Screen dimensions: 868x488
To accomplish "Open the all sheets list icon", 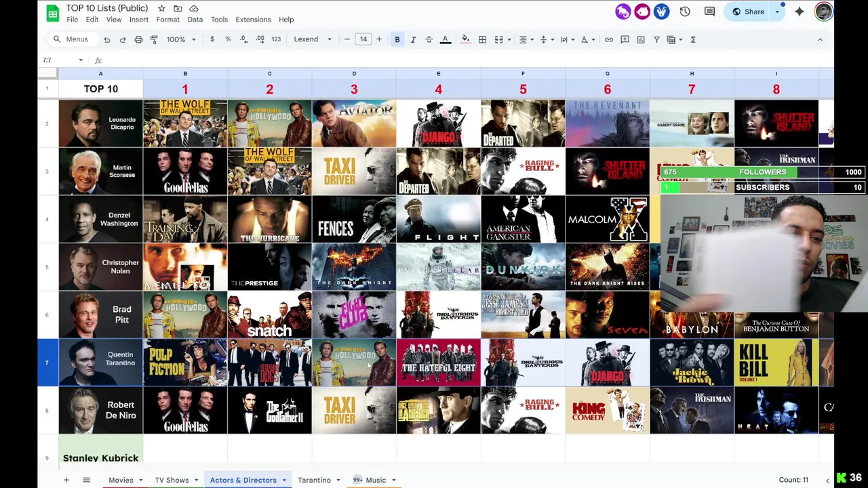I will pyautogui.click(x=86, y=480).
